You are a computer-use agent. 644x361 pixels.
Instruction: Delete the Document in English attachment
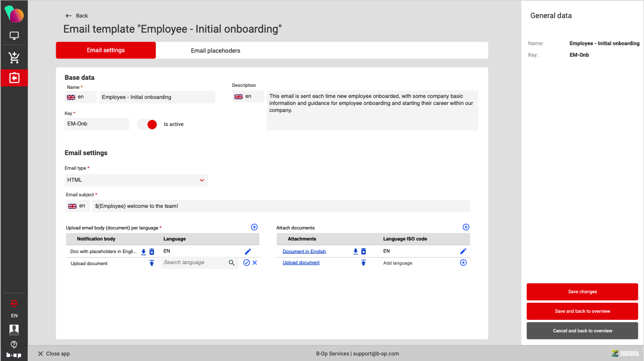364,251
